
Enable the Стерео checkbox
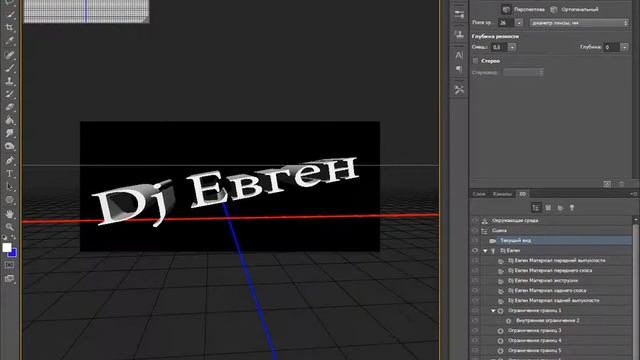[x=476, y=61]
